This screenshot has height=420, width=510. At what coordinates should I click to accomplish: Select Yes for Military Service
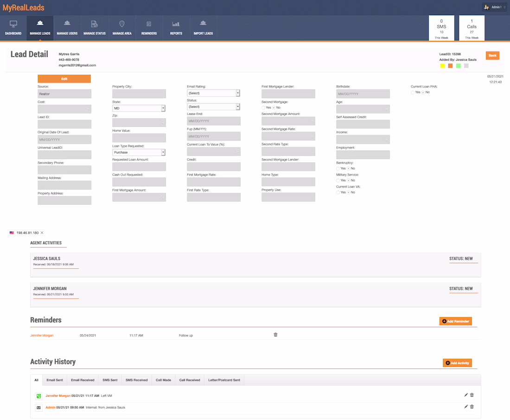[338, 180]
